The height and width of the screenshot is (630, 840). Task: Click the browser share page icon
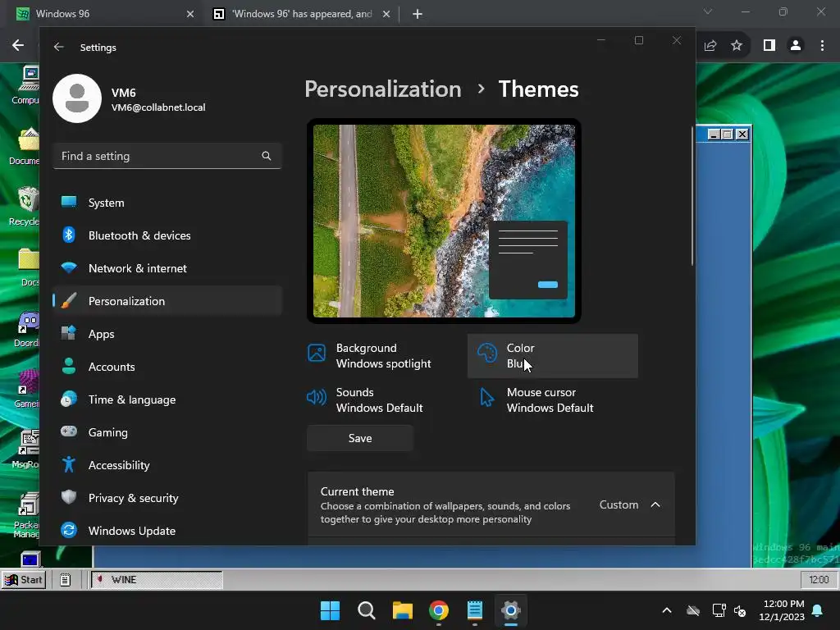click(710, 46)
